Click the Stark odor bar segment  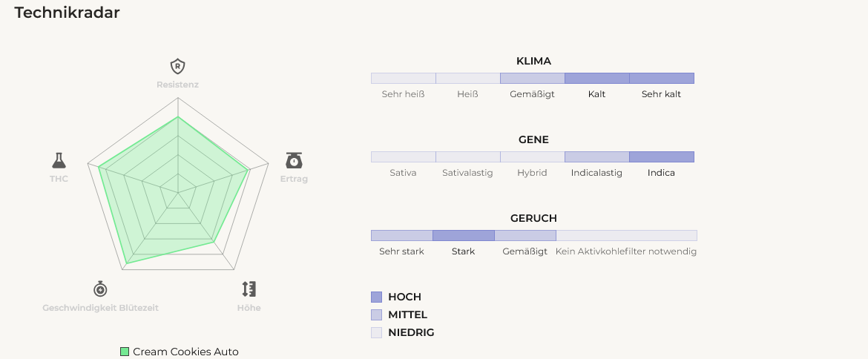pyautogui.click(x=464, y=235)
